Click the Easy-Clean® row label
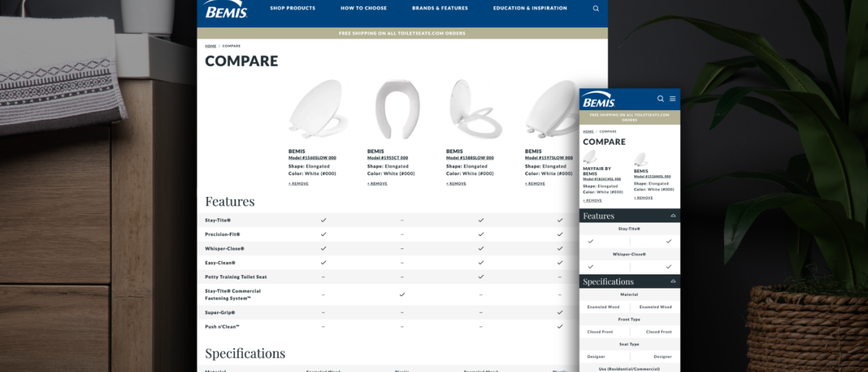The width and height of the screenshot is (868, 372). [220, 263]
